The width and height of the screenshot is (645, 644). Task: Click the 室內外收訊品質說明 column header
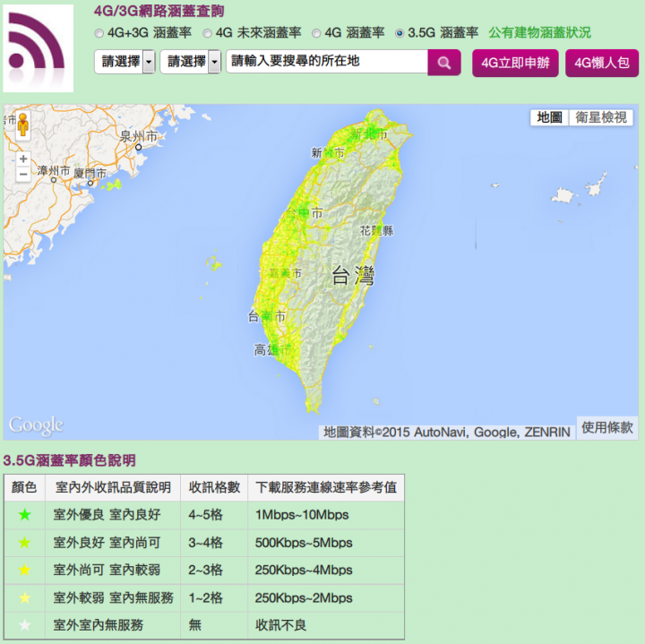[113, 487]
